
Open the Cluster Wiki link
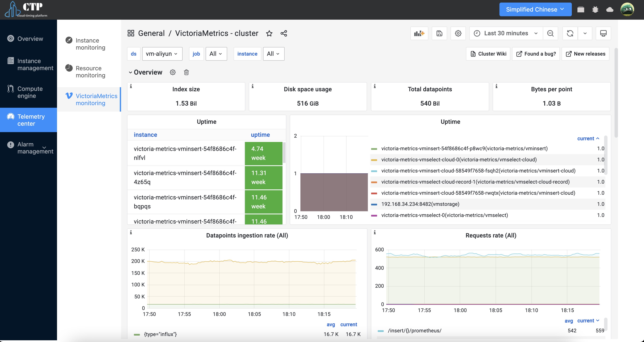(488, 54)
